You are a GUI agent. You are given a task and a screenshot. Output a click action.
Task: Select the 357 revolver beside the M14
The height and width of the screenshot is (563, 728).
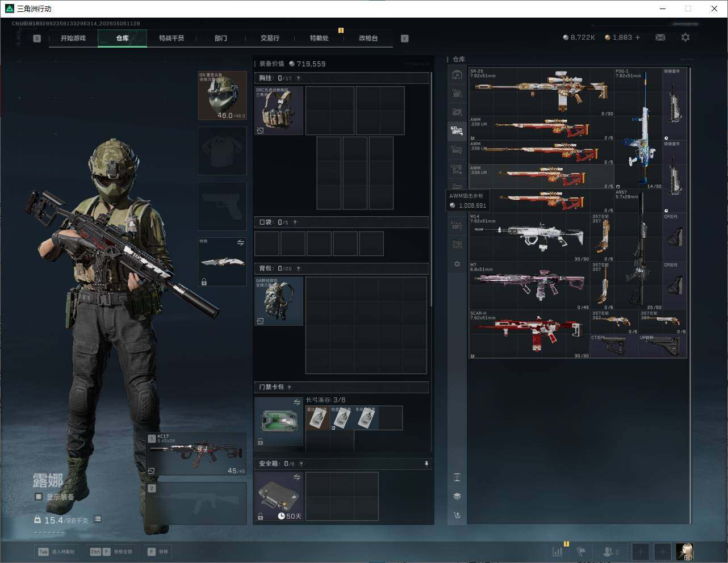[x=602, y=237]
